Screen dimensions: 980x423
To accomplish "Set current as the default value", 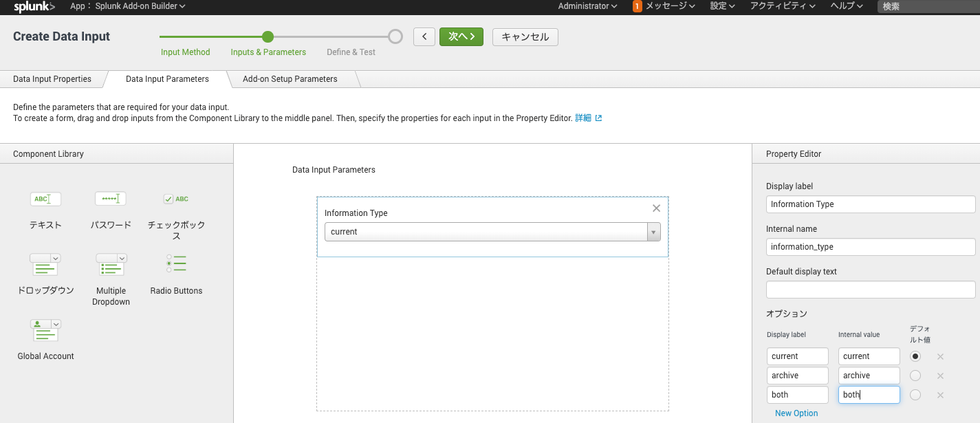I will pos(915,356).
